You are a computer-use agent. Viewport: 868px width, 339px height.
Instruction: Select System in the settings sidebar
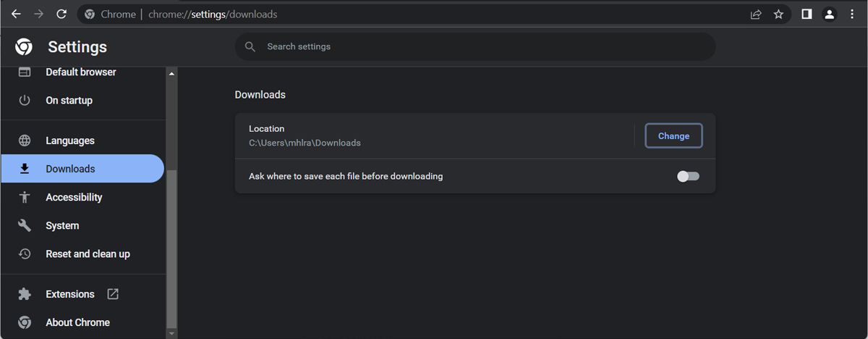point(62,225)
